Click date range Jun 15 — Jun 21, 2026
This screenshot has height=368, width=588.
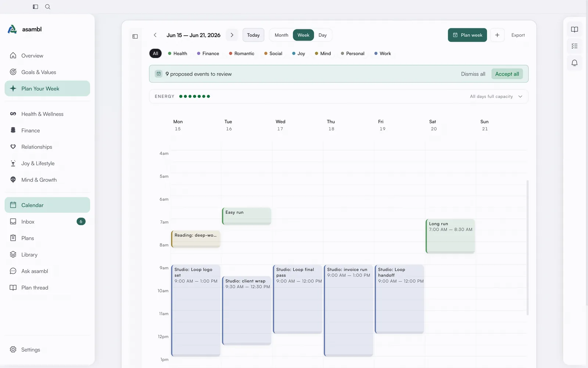point(193,35)
